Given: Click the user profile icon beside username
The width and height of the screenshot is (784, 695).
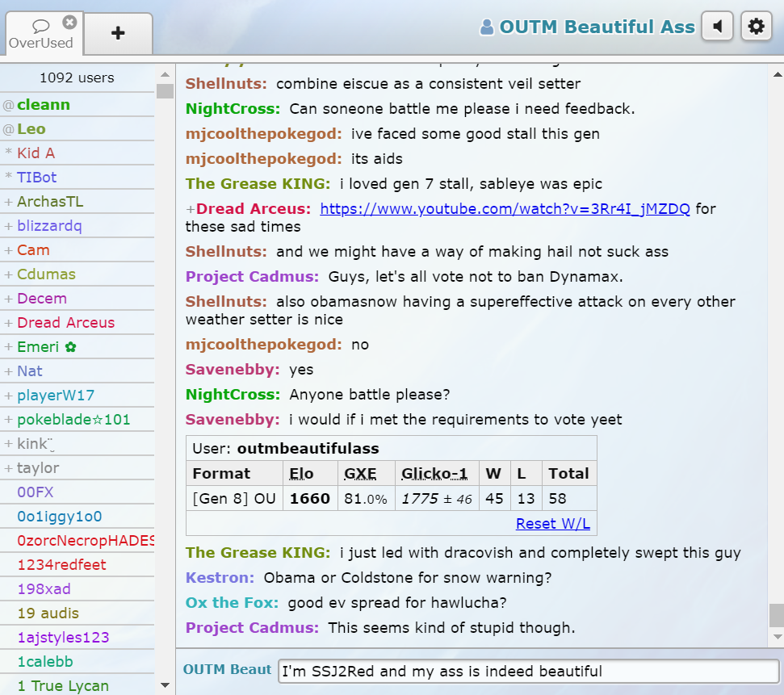Looking at the screenshot, I should tap(487, 27).
